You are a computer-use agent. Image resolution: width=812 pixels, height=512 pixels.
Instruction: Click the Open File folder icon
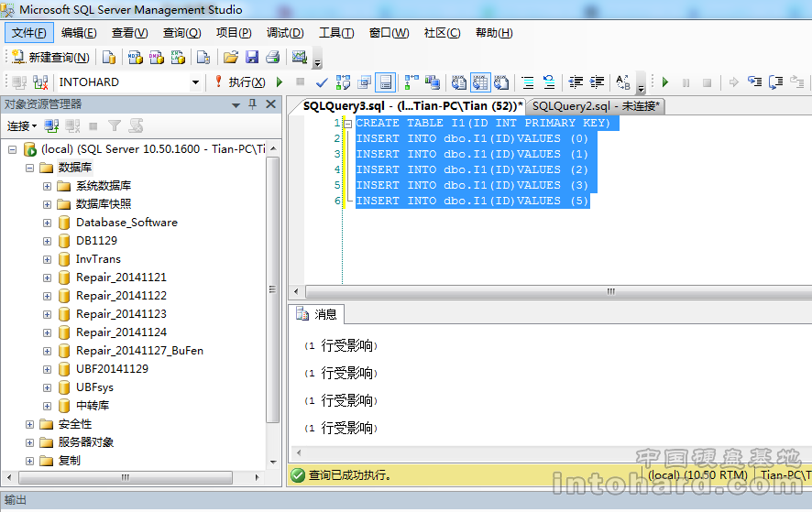[x=230, y=57]
